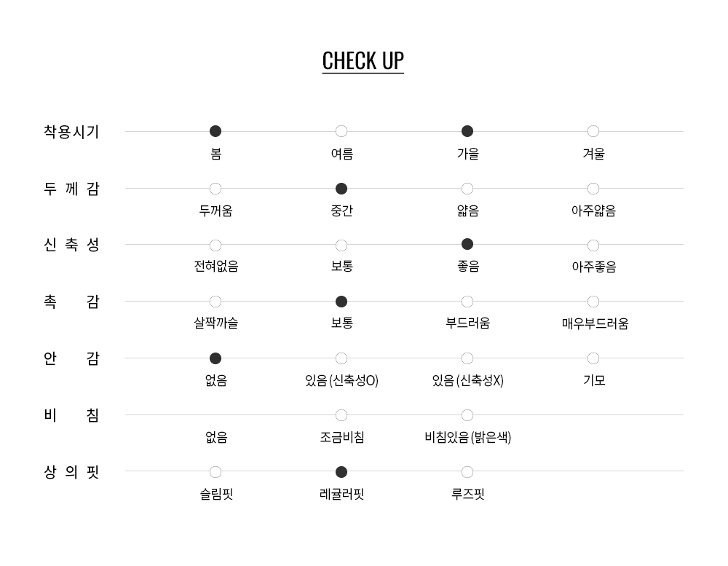Choose the 루즈핏 fit radio dot
This screenshot has height=566, width=728.
pos(467,472)
